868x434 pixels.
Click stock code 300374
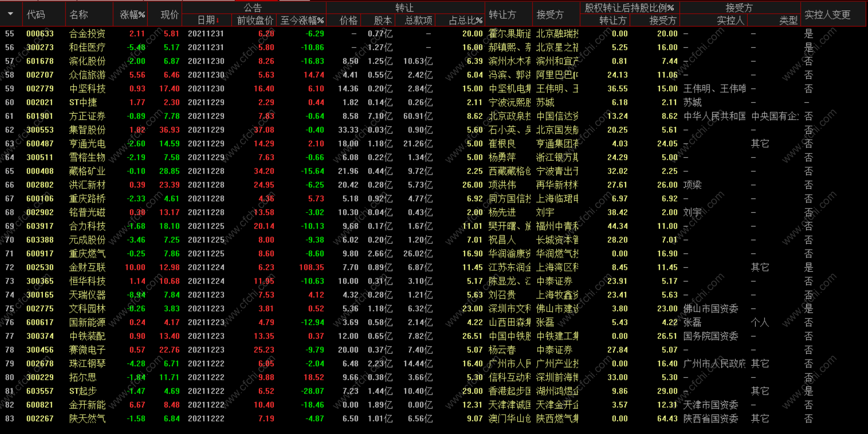[40, 336]
